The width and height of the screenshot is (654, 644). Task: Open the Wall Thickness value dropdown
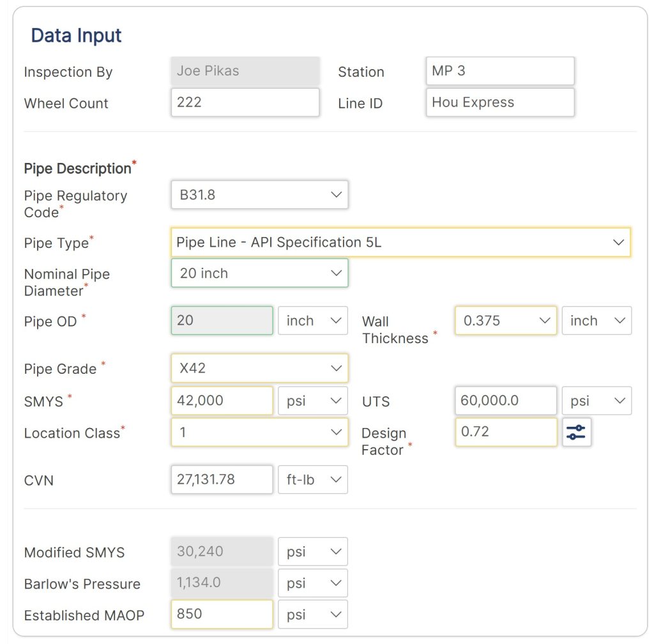click(x=505, y=321)
